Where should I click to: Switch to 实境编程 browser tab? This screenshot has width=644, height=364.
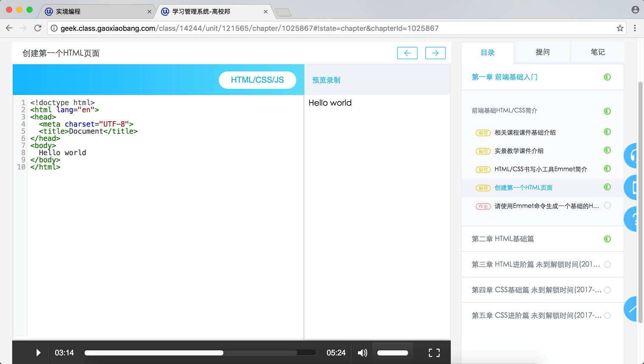click(x=97, y=11)
